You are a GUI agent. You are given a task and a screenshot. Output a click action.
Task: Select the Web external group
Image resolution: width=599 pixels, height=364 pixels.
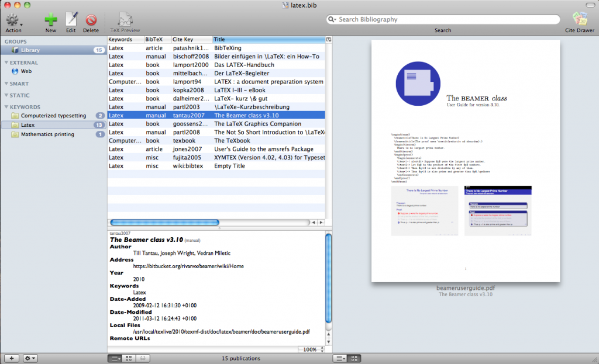[26, 71]
